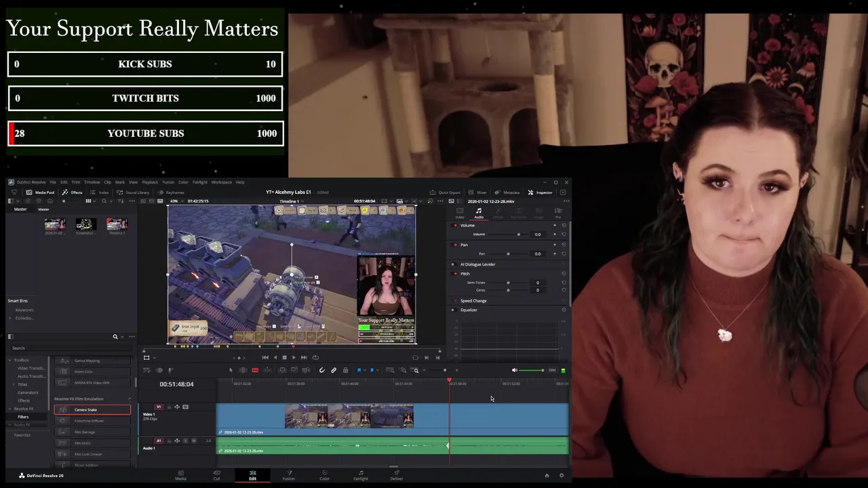Click the blue flag icon in timeline toolbar

pos(359,370)
